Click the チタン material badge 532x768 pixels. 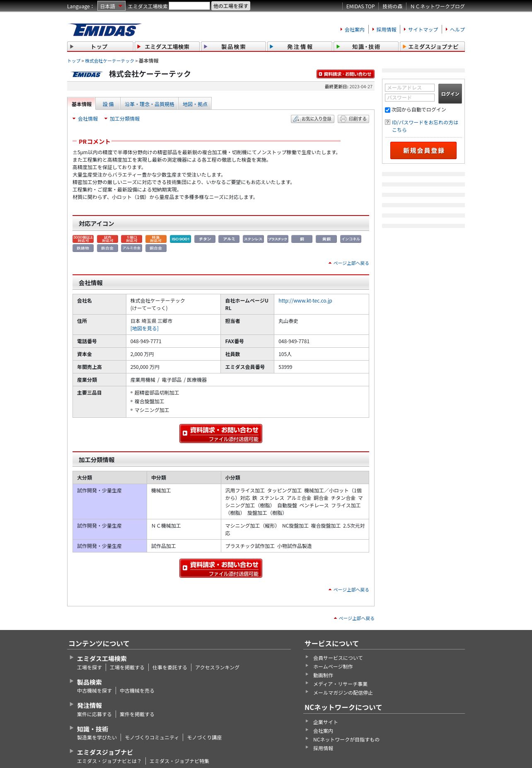[x=205, y=239]
